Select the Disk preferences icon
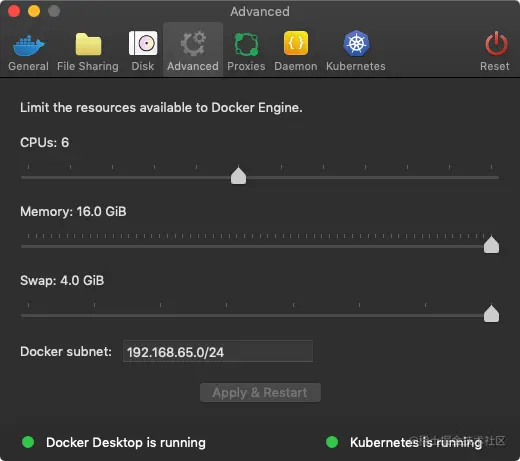The width and height of the screenshot is (520, 461). coord(143,43)
